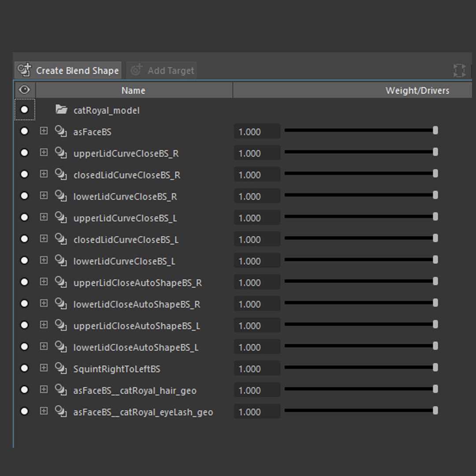Click the upperLidCloseAutoShapeBS_R weight field

257,283
